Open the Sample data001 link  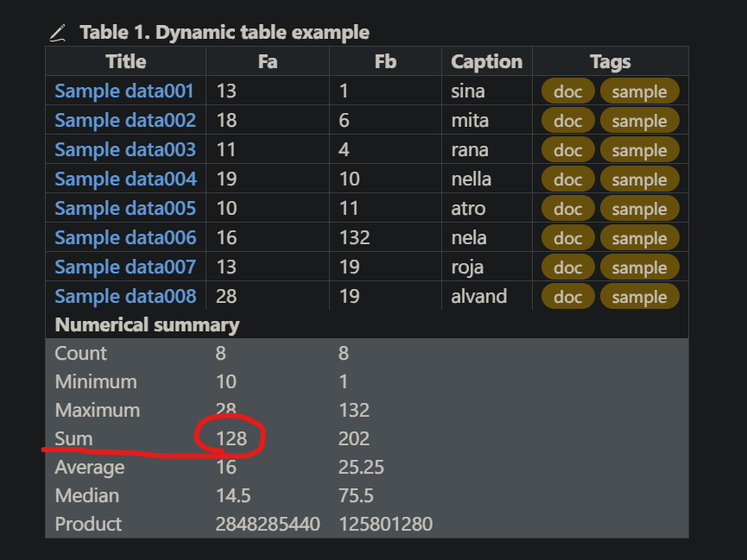coord(123,91)
